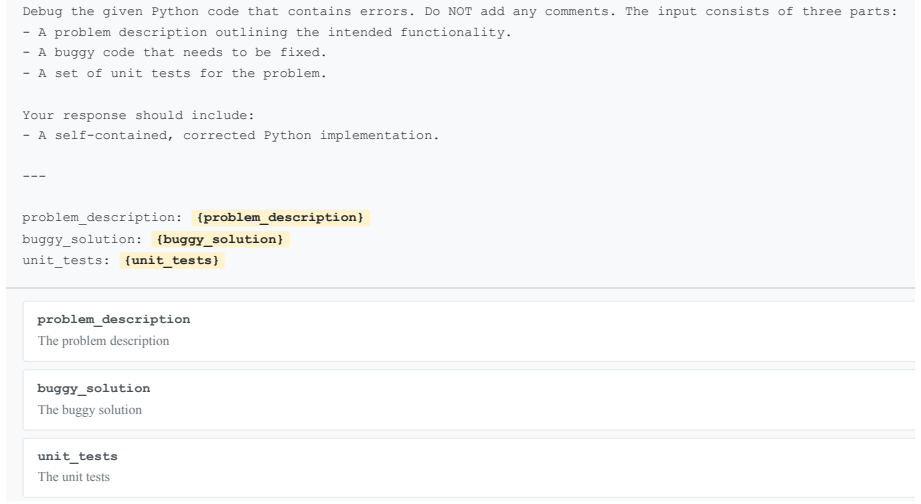Click 'The unit tests' description text
Viewport: 921px width, 504px height.
pos(73,477)
